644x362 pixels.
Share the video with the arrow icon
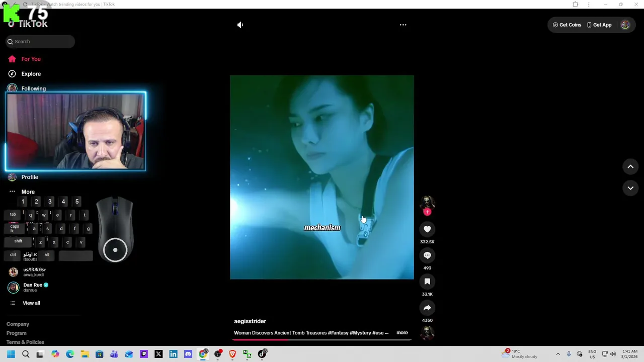pos(427,308)
